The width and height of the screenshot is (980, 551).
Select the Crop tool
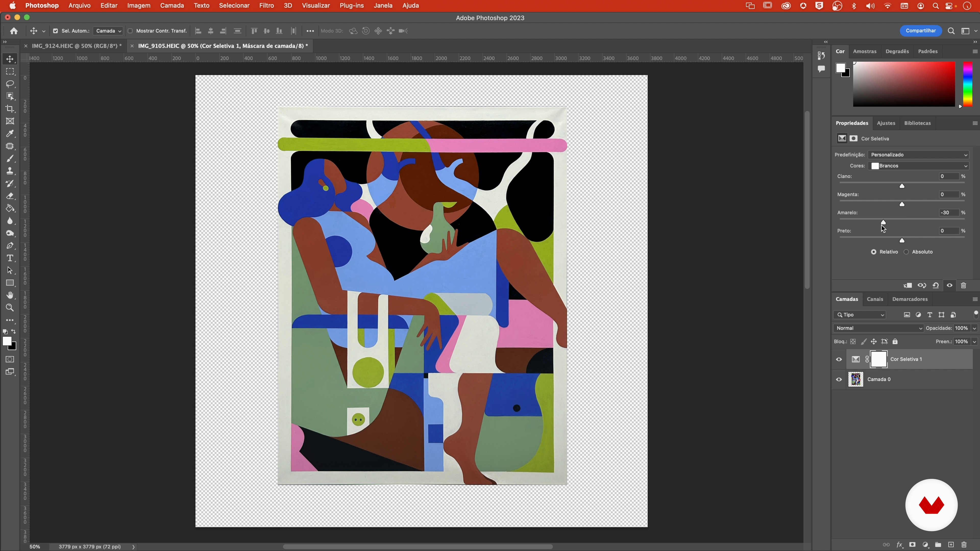pyautogui.click(x=10, y=109)
